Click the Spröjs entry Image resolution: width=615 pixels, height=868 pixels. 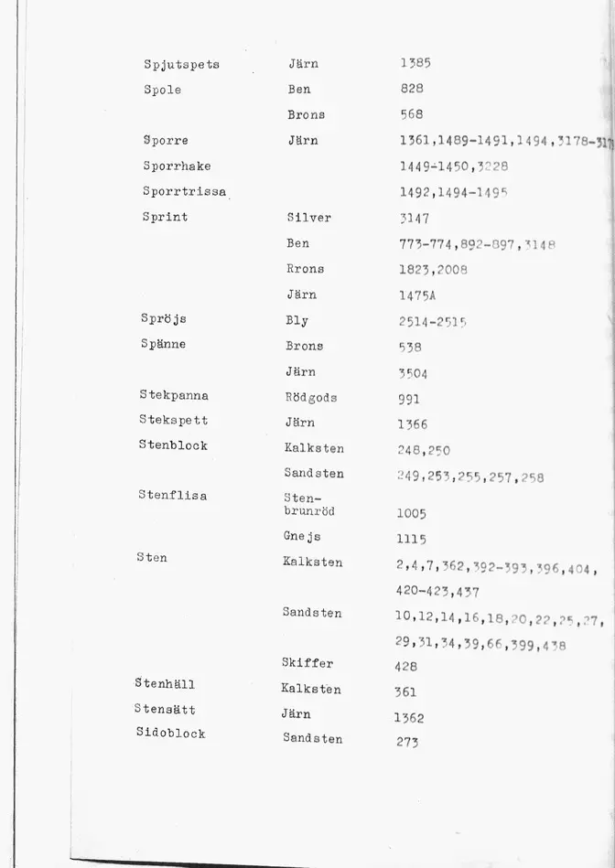coord(164,319)
